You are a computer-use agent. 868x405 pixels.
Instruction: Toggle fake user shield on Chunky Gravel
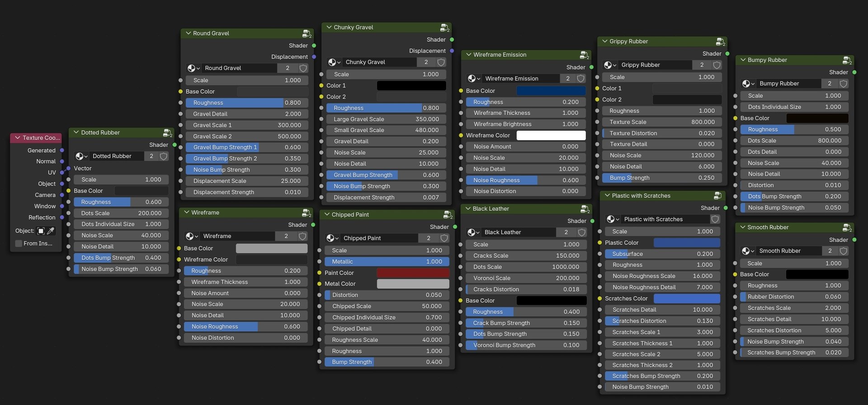click(x=441, y=62)
